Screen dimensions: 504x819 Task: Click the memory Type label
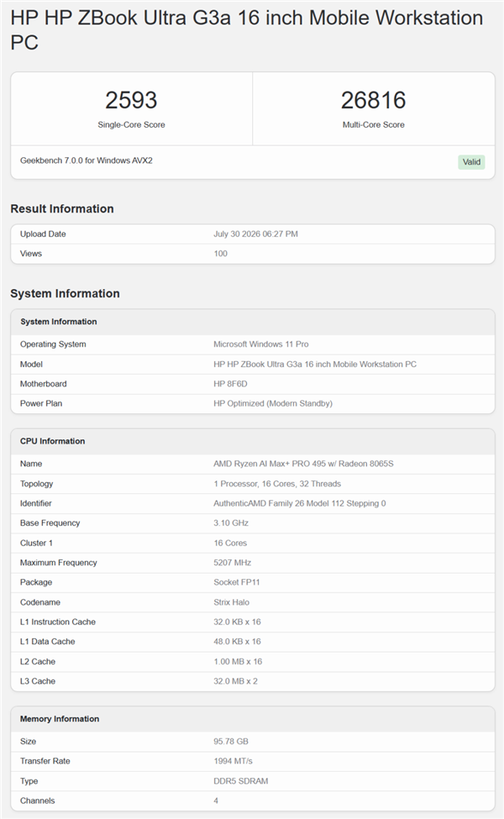pos(29,781)
